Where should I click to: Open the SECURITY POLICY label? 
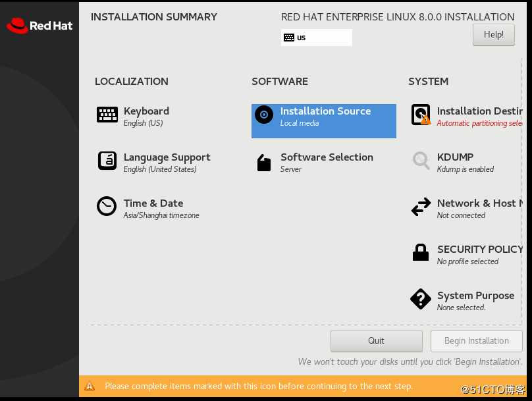tap(480, 250)
